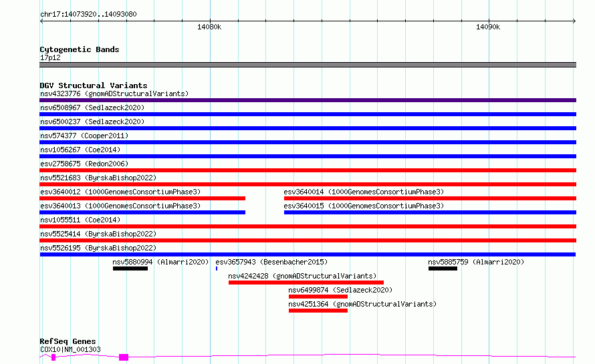
Task: Select the red esv3640014 variant bar
Action: coord(430,198)
